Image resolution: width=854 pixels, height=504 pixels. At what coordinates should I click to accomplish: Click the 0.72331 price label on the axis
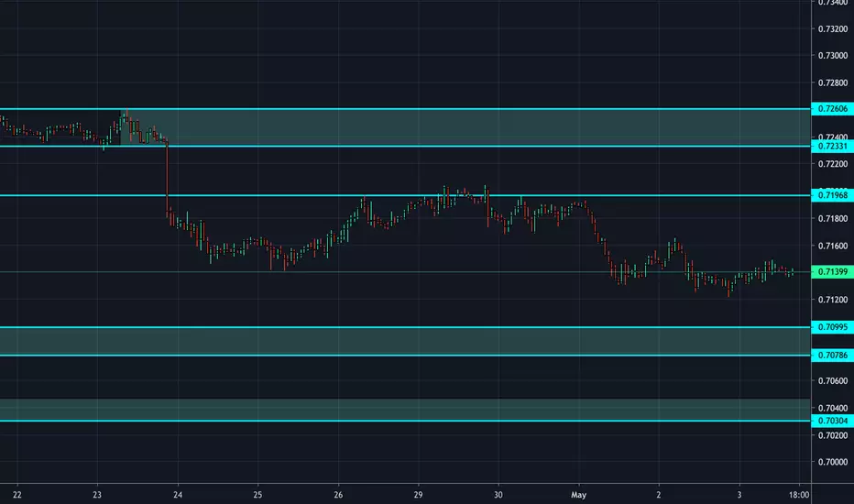pos(832,146)
